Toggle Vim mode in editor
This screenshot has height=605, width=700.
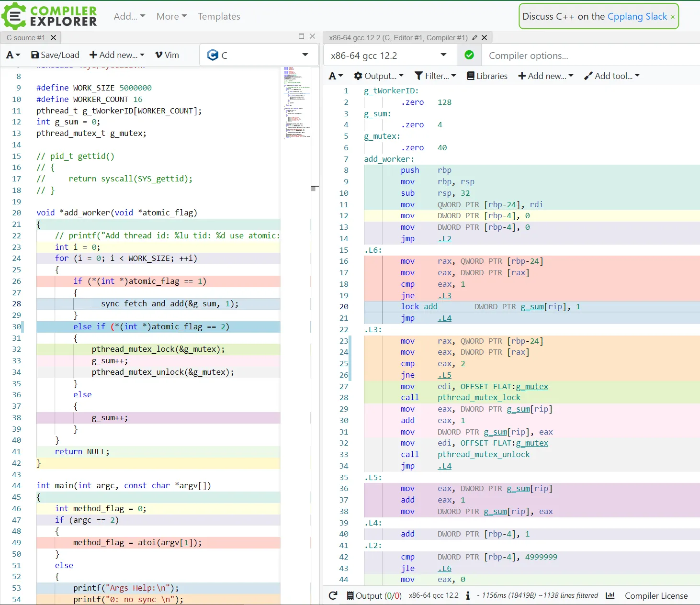click(167, 55)
